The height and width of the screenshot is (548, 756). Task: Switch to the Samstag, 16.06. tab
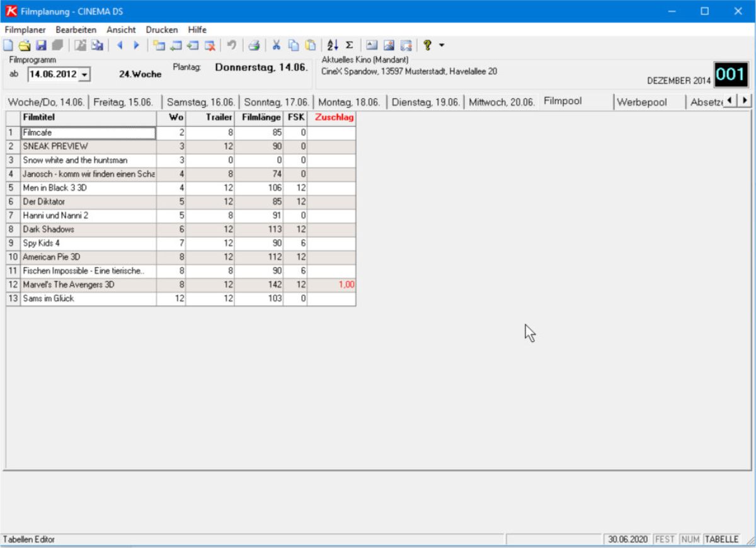pos(200,102)
